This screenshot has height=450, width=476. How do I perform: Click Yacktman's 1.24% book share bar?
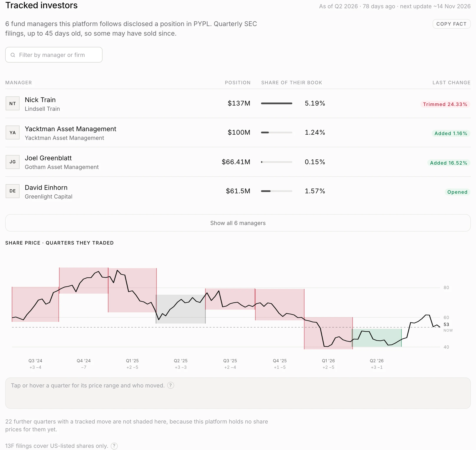(x=276, y=132)
